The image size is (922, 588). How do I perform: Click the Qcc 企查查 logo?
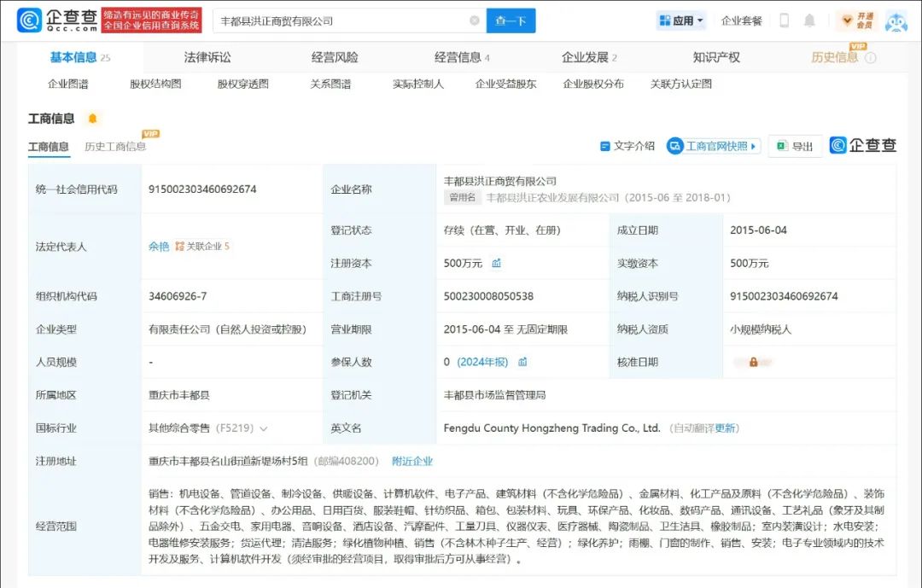(x=56, y=20)
